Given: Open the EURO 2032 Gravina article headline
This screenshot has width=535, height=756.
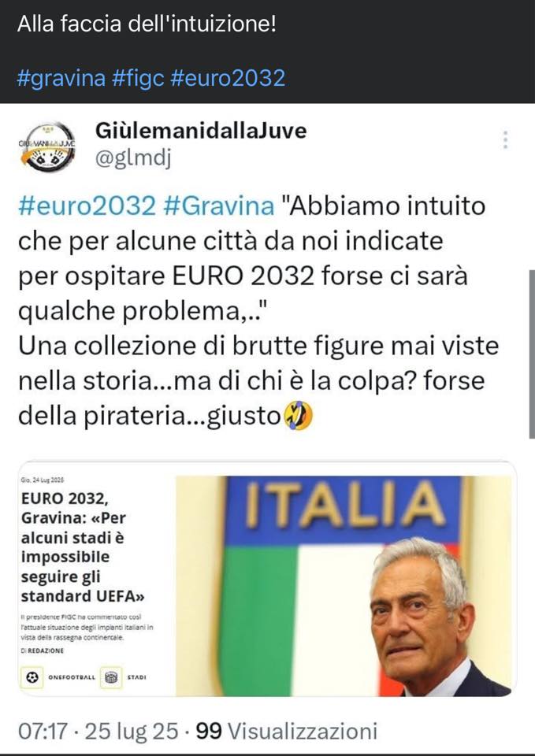Looking at the screenshot, I should click(83, 547).
